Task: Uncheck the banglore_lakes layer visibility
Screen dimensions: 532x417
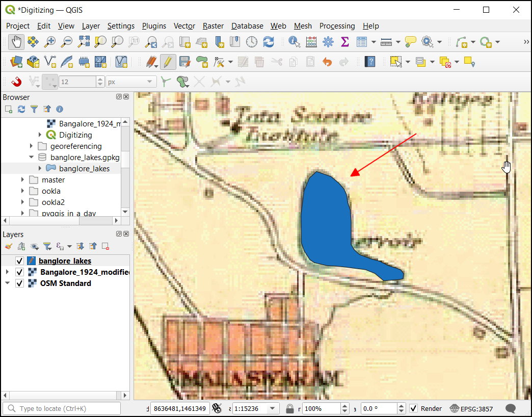Action: (19, 261)
